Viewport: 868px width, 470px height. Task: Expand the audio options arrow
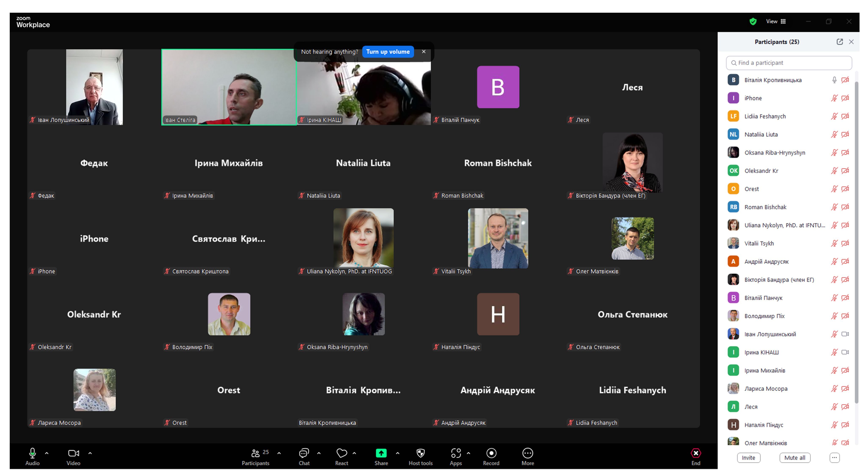(47, 453)
